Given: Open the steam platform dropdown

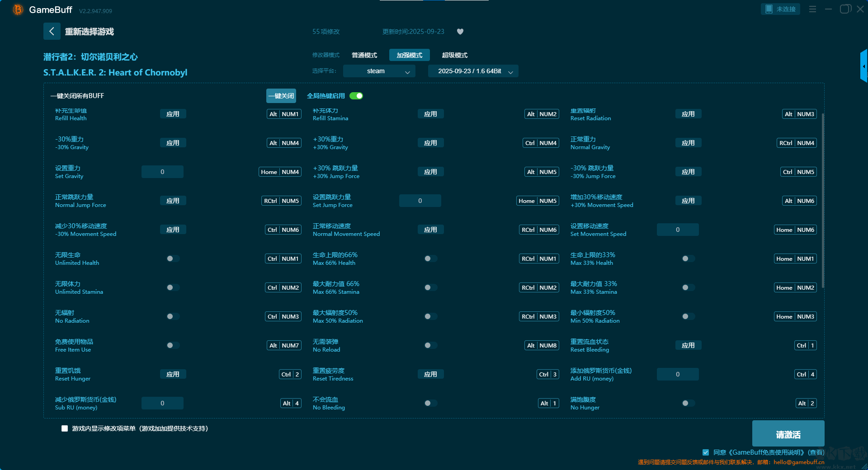Looking at the screenshot, I should [x=379, y=71].
